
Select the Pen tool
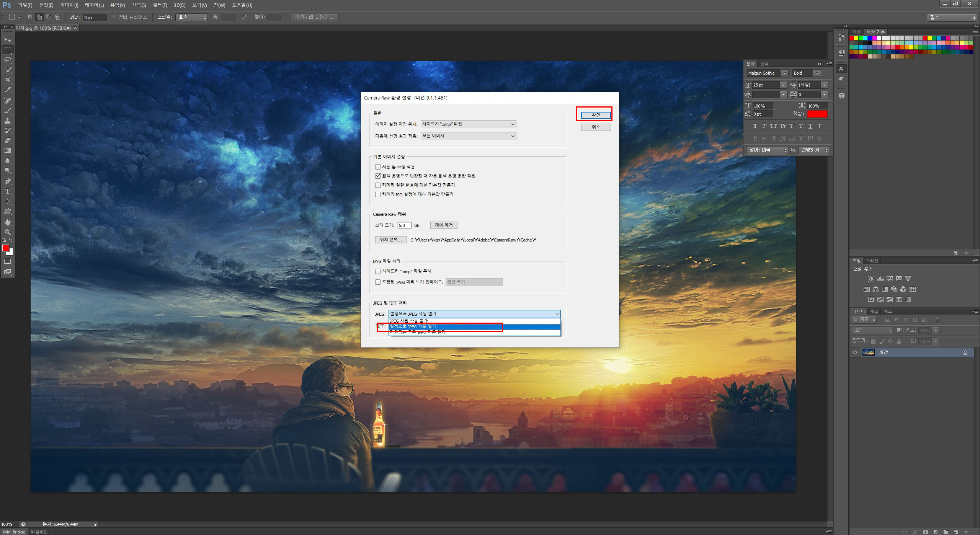(x=8, y=181)
